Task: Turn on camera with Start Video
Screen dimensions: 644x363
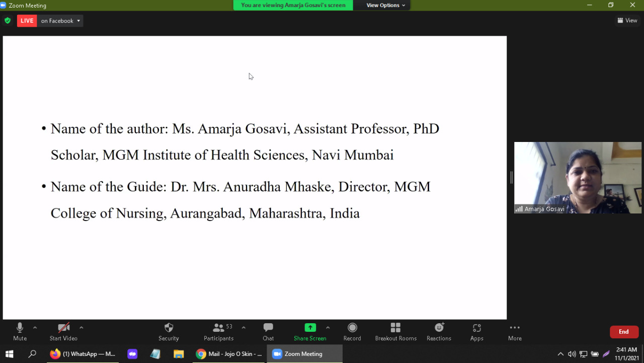Action: coord(63,332)
